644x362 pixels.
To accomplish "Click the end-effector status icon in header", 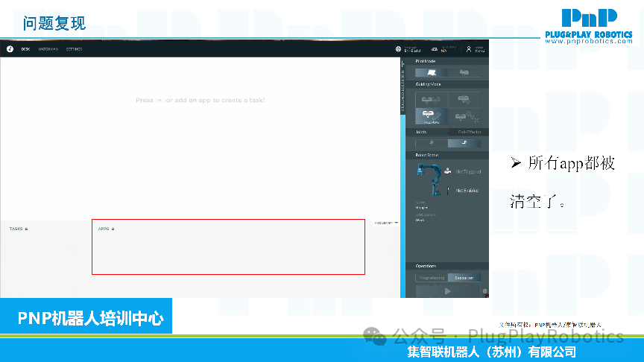I will pyautogui.click(x=435, y=49).
